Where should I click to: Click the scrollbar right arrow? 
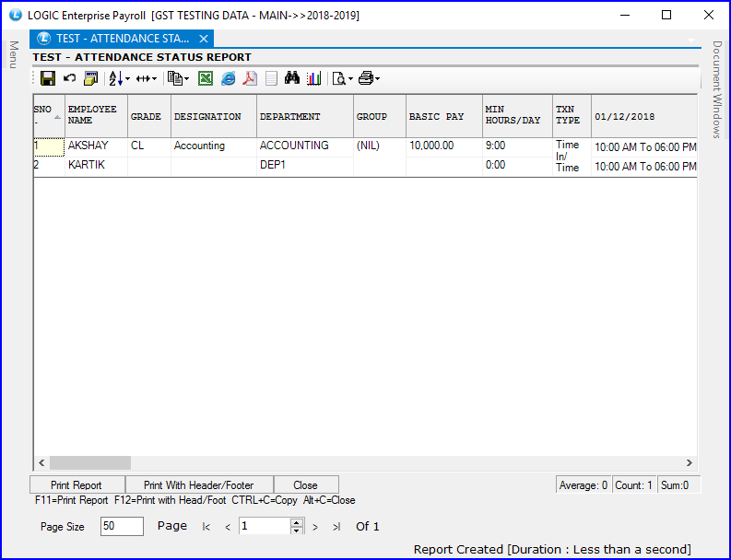[x=689, y=462]
